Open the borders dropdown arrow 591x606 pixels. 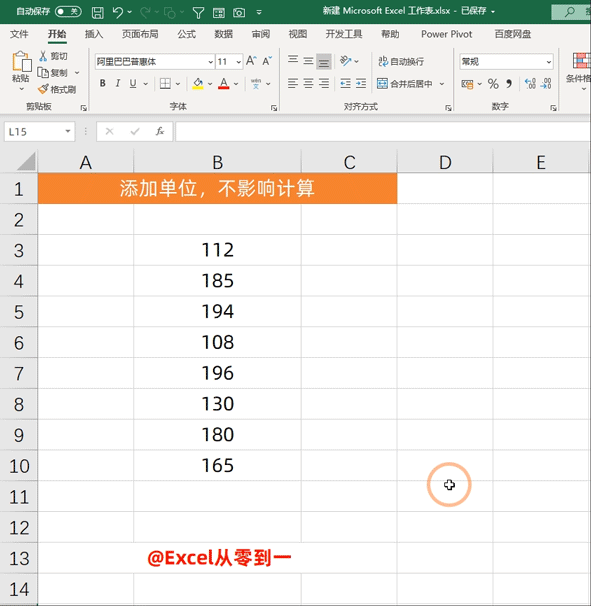(178, 83)
